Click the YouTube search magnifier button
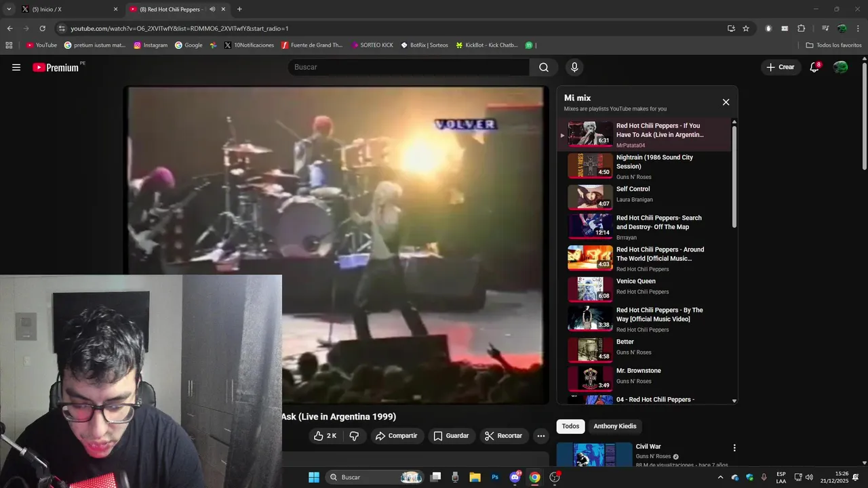The width and height of the screenshot is (868, 488). pos(544,67)
